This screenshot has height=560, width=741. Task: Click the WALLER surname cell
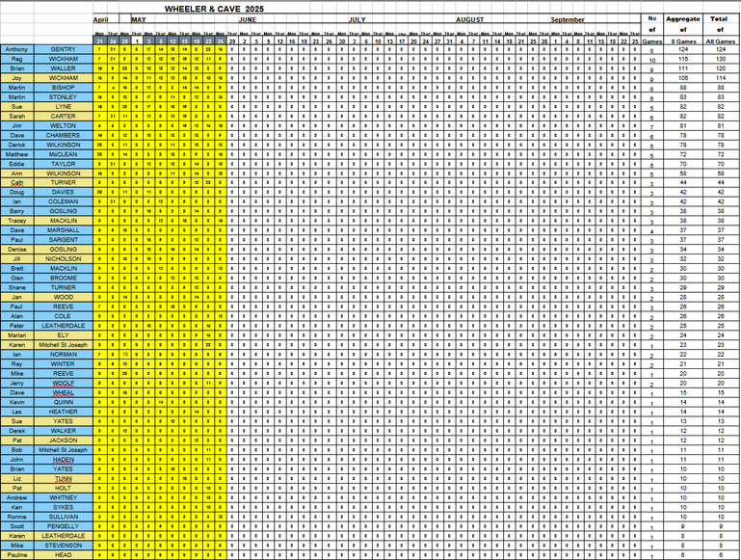(x=64, y=68)
